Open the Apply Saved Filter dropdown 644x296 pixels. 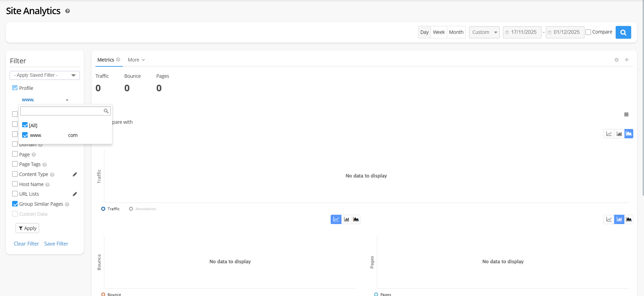(x=45, y=75)
